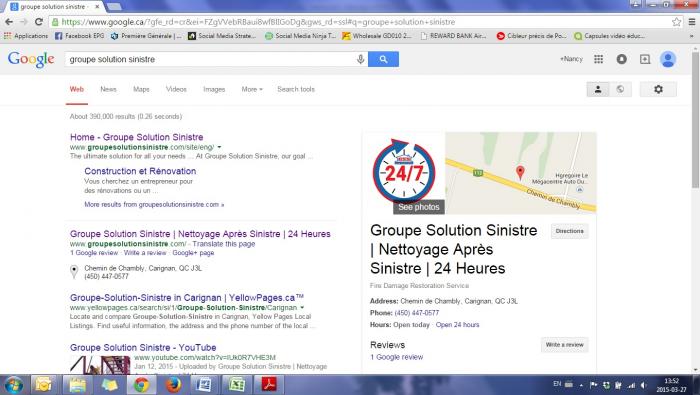Click See photos on the 24/7 logo
700x395 pixels.
coord(418,207)
